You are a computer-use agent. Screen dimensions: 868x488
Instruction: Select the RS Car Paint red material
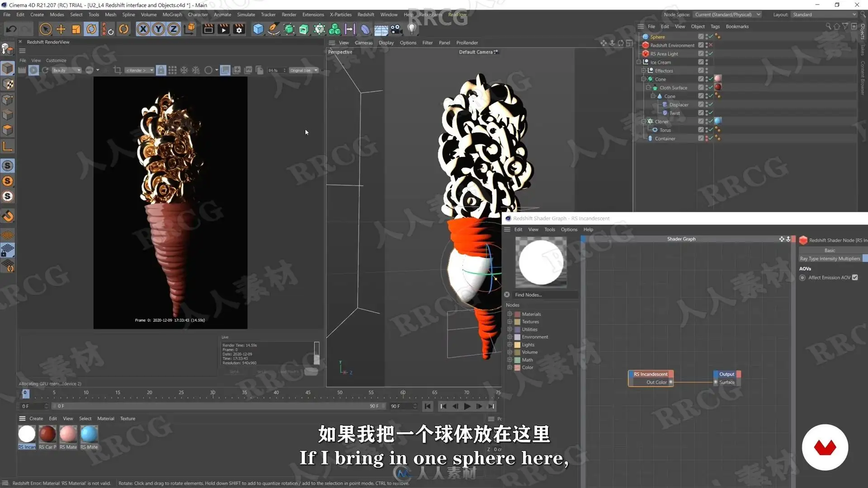tap(47, 434)
